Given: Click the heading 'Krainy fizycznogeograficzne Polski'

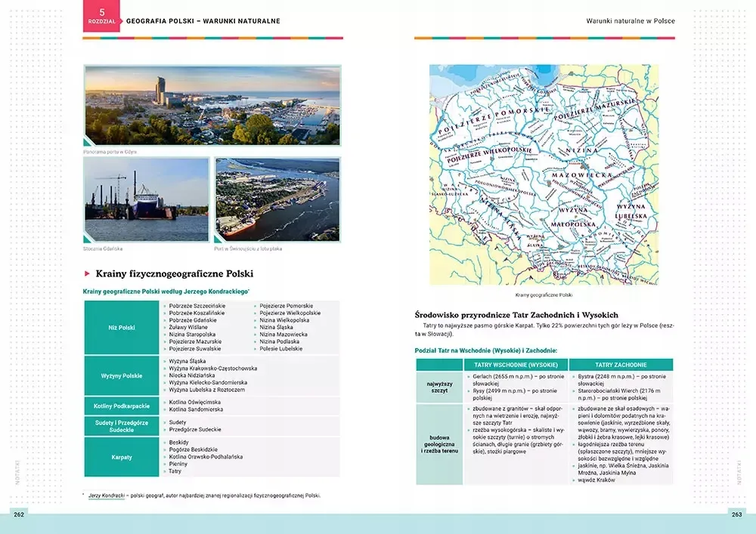Looking at the screenshot, I should tap(174, 273).
